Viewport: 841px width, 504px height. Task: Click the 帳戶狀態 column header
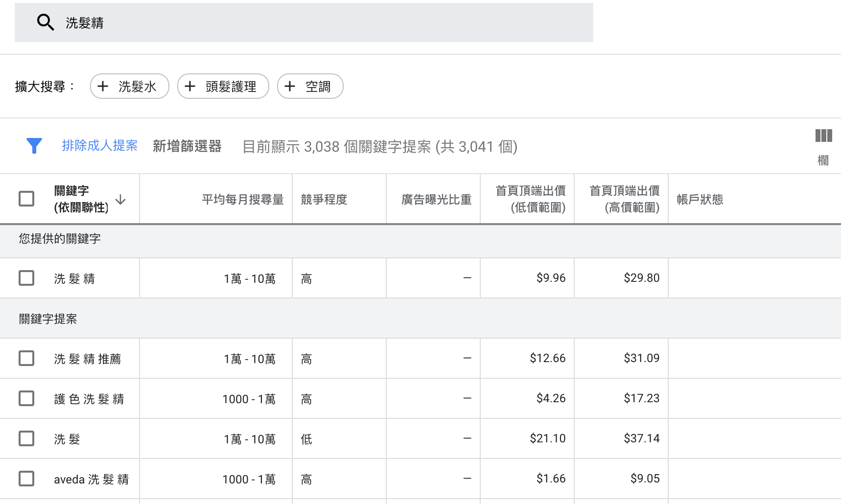(x=700, y=199)
